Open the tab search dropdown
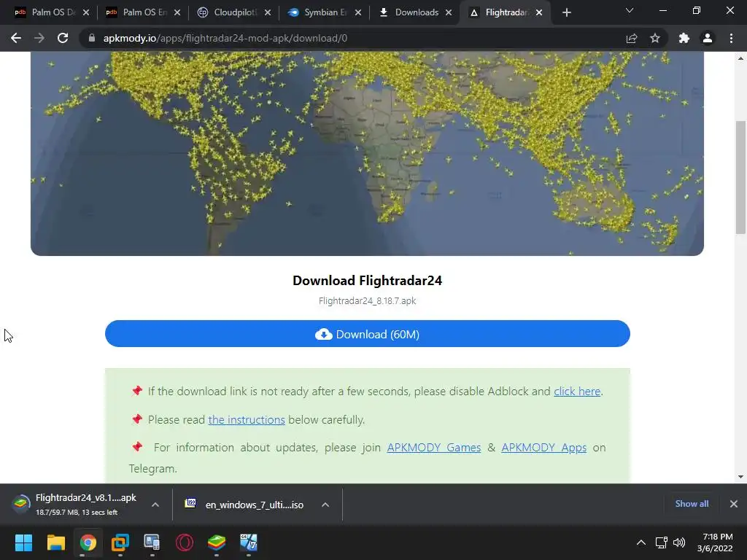This screenshot has width=747, height=560. click(x=630, y=10)
